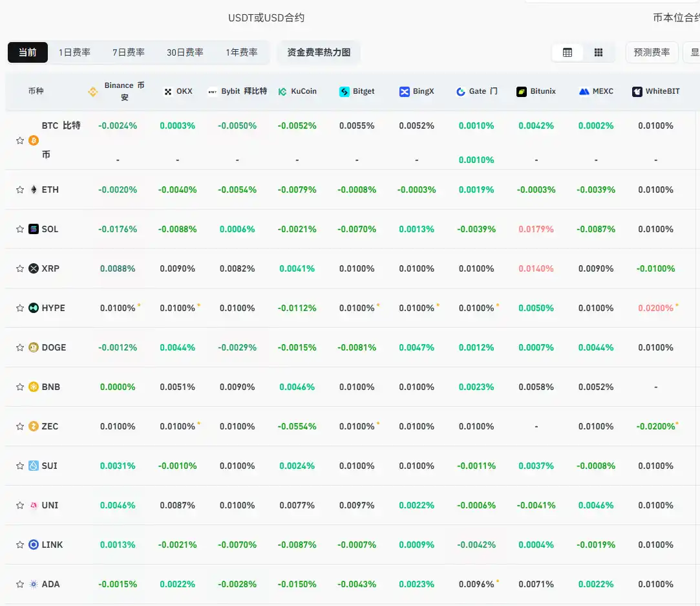Click the OKX exchange logo
Viewport: 700px width, 606px height.
[x=165, y=91]
